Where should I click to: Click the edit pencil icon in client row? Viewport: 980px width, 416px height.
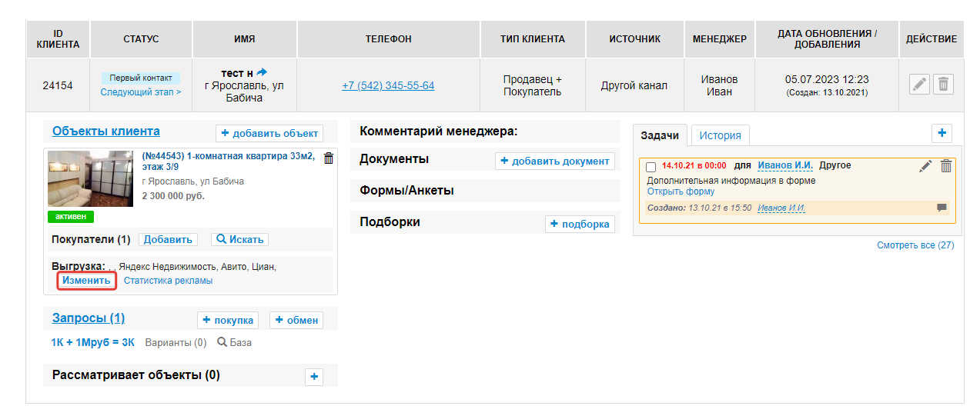pos(919,85)
